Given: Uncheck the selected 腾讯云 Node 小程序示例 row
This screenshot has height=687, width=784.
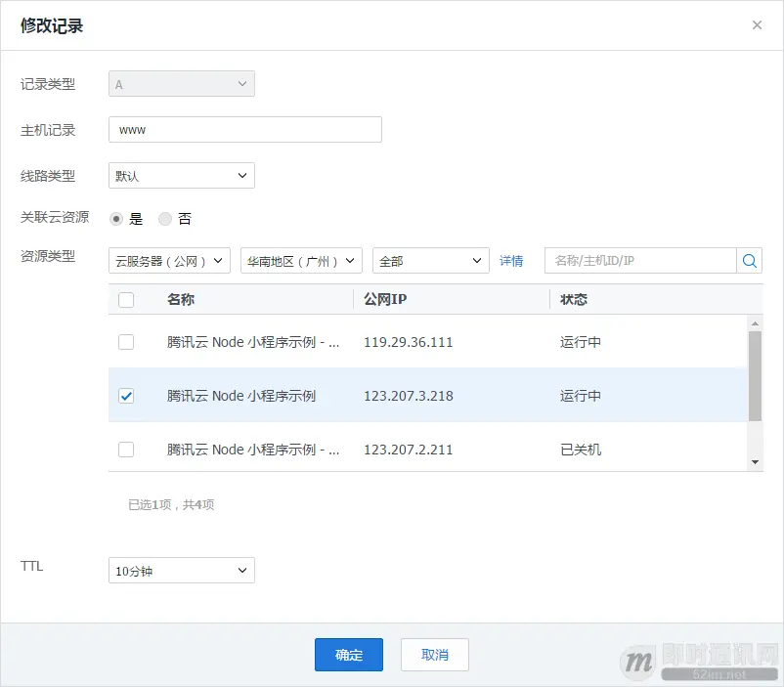Looking at the screenshot, I should (125, 396).
